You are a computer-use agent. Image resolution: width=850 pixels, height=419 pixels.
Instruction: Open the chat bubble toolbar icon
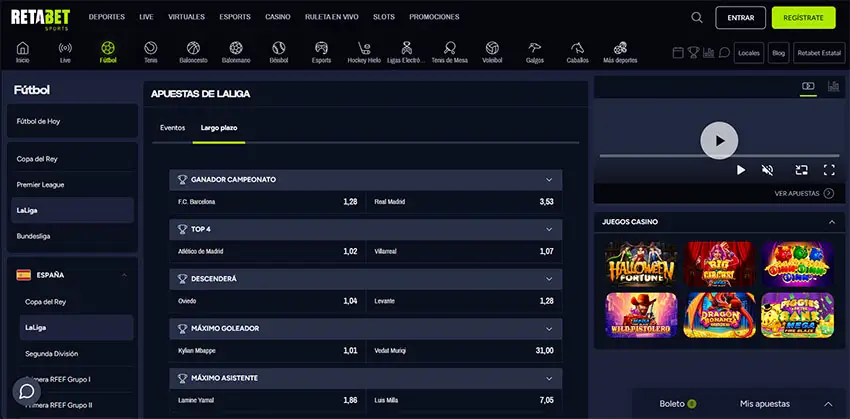[724, 53]
